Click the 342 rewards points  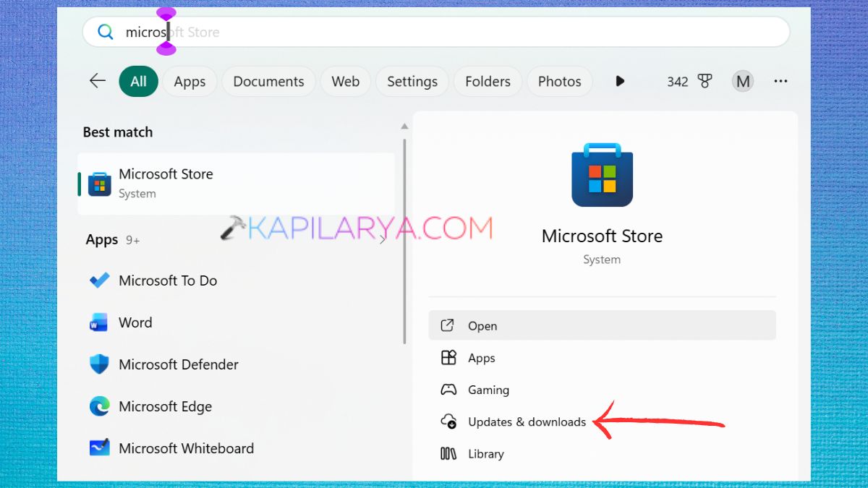678,82
